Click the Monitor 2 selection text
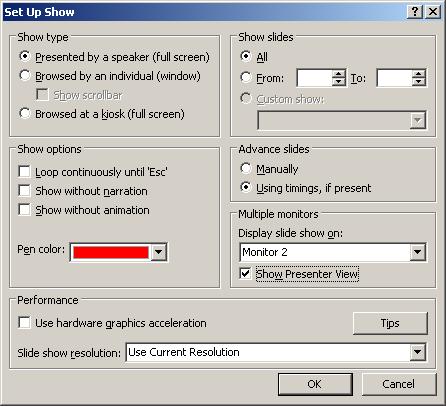 pyautogui.click(x=265, y=252)
